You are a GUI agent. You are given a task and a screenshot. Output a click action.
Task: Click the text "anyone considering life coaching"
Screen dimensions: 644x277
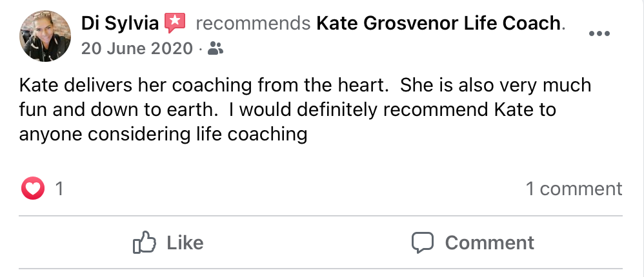tap(162, 135)
